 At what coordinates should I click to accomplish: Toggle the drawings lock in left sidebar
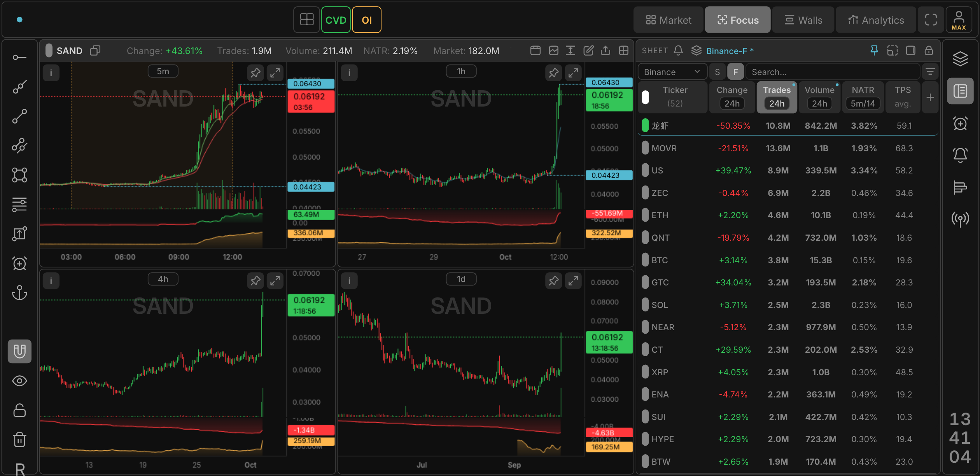pyautogui.click(x=19, y=410)
